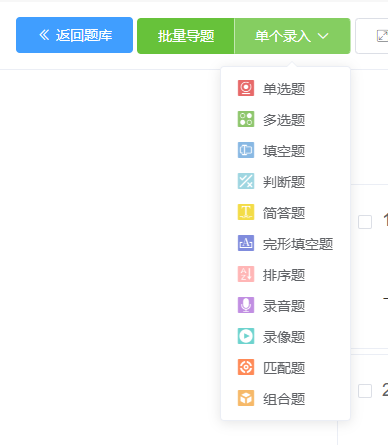Click the double-arrow icon in 返回题库
Viewport: 388px width, 445px height.
(x=44, y=35)
